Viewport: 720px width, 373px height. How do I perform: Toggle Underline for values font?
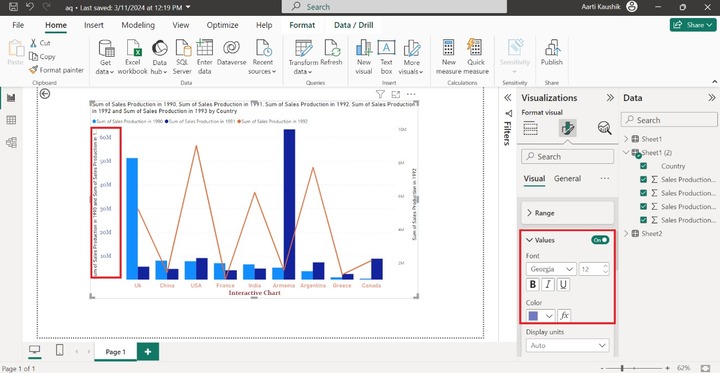pyautogui.click(x=563, y=284)
